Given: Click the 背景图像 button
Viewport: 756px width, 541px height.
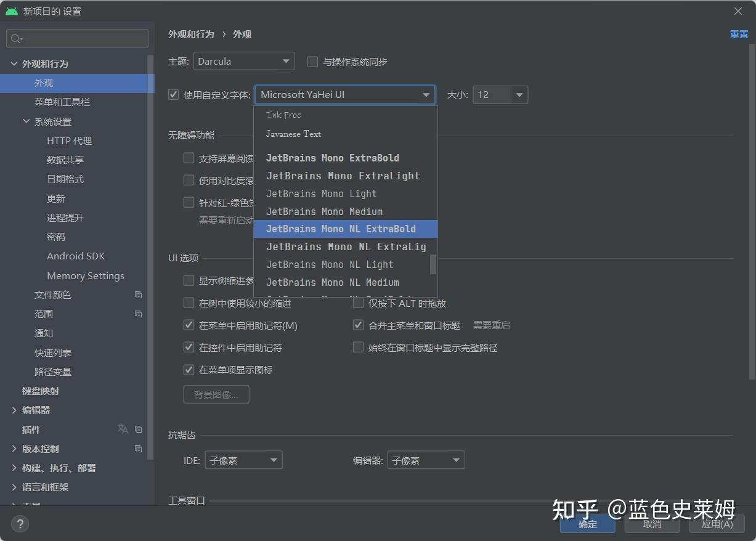Looking at the screenshot, I should coord(216,394).
